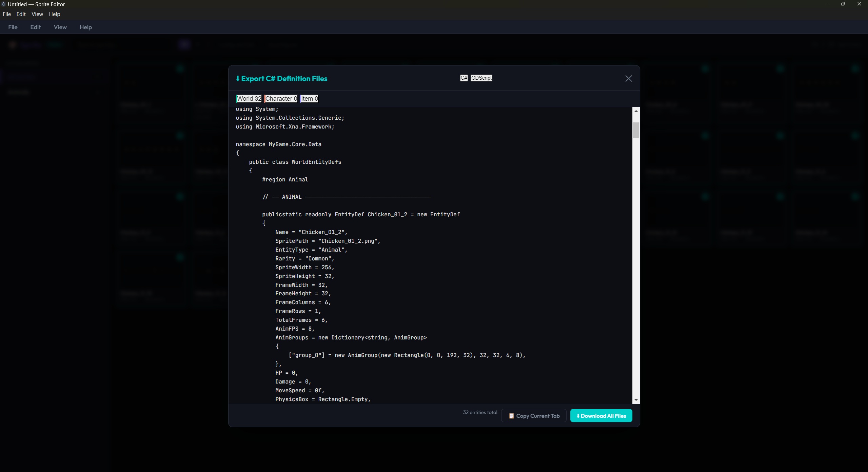Expand the View menu in lower toolbar
Image resolution: width=868 pixels, height=472 pixels.
(60, 27)
